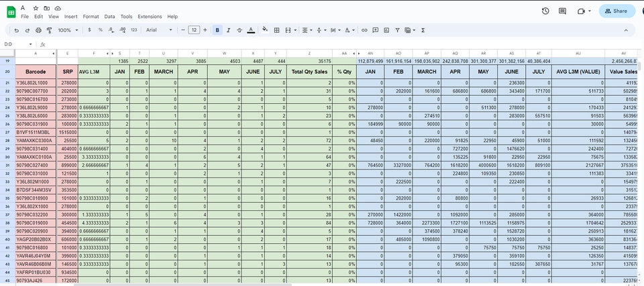Open the vertical align dropdown
This screenshot has height=286, width=644.
[x=321, y=30]
